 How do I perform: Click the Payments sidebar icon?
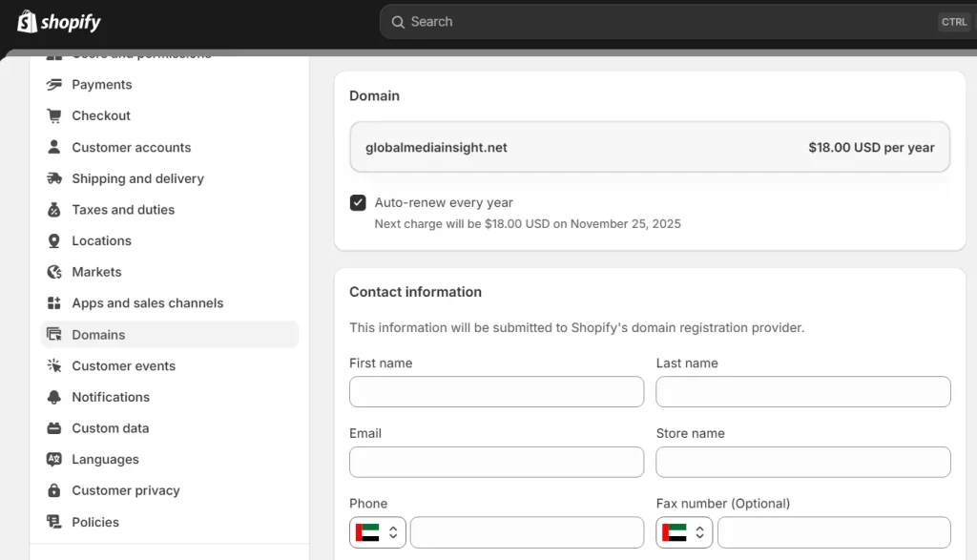tap(54, 85)
